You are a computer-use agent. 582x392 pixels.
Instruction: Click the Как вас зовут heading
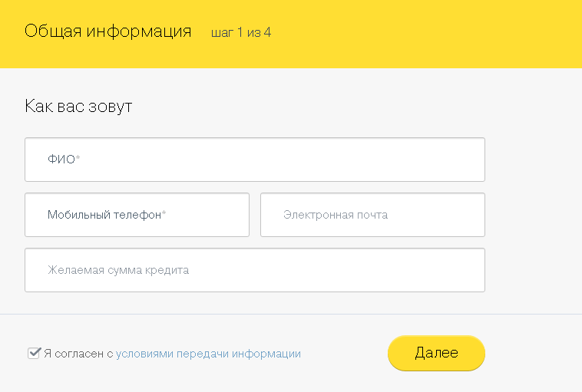(x=78, y=106)
